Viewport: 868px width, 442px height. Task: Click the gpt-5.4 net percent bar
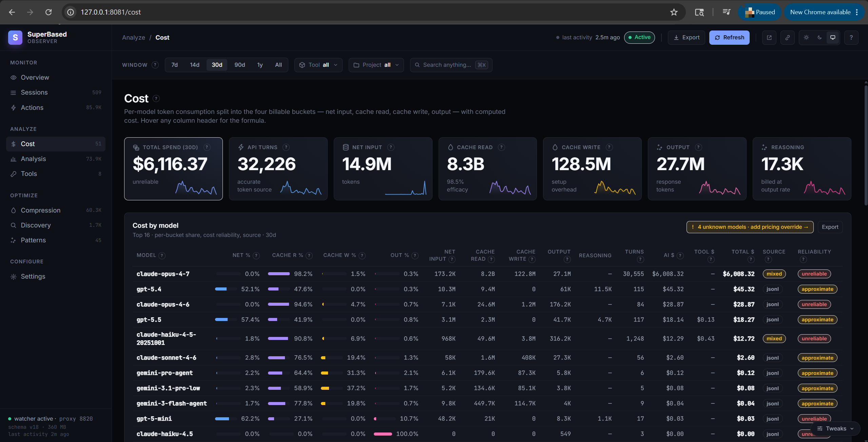click(x=226, y=289)
